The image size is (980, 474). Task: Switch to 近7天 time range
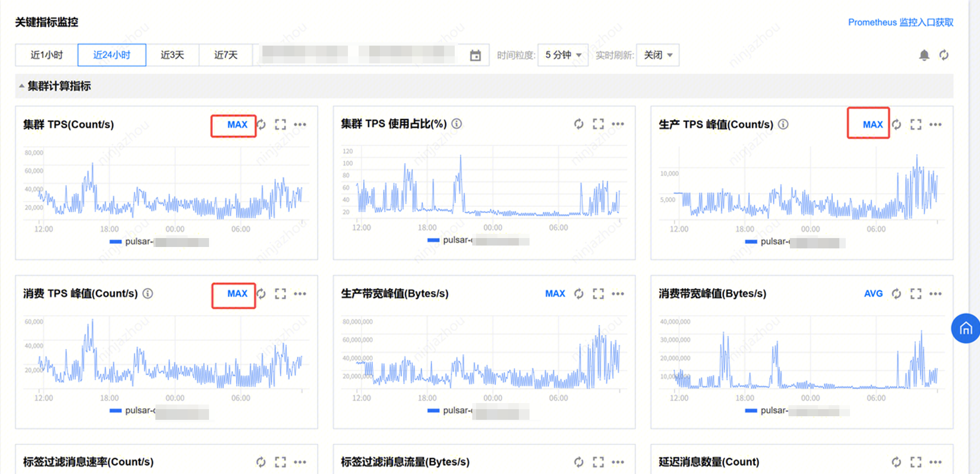click(x=226, y=55)
